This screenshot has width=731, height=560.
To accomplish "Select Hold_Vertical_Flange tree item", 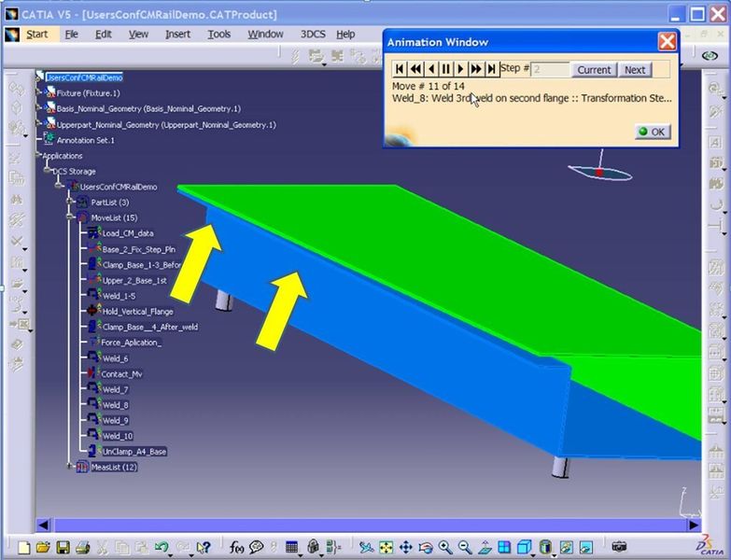I will tap(137, 311).
